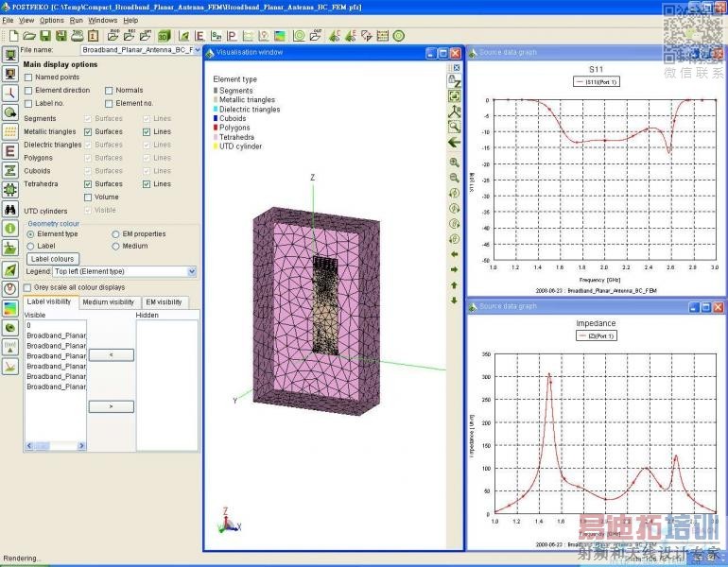Open the Help menu

pos(130,21)
